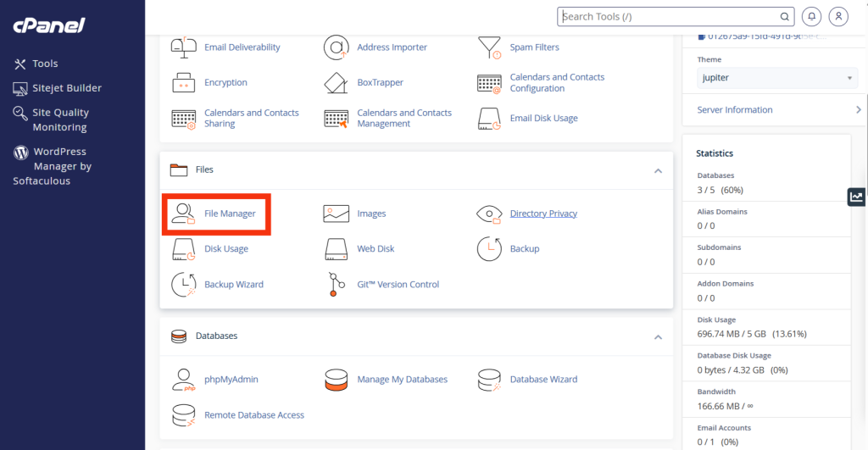Open the Disk Usage icon
868x450 pixels.
pyautogui.click(x=184, y=249)
